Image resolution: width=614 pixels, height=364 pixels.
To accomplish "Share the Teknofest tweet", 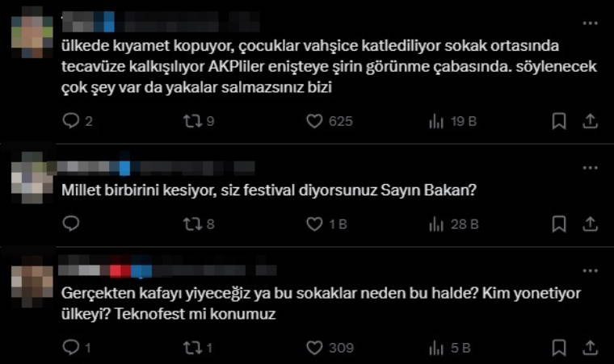I will coord(590,348).
